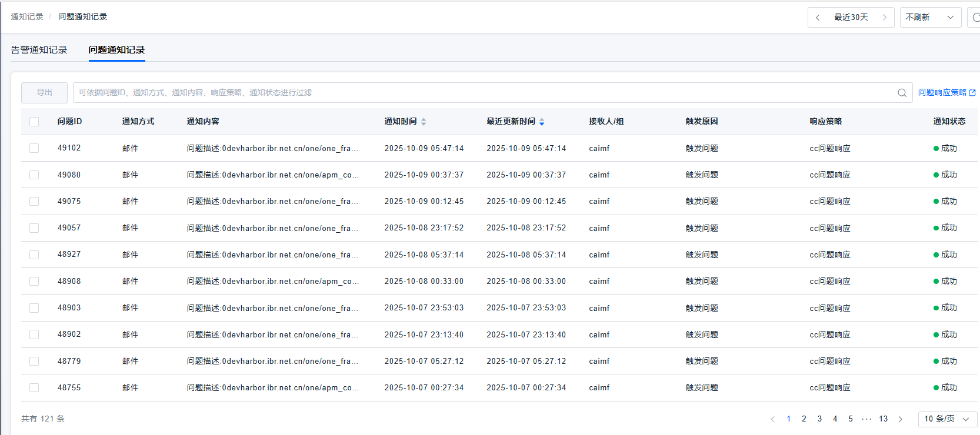
Task: Open the 问题响应策略 external link
Action: pyautogui.click(x=946, y=93)
